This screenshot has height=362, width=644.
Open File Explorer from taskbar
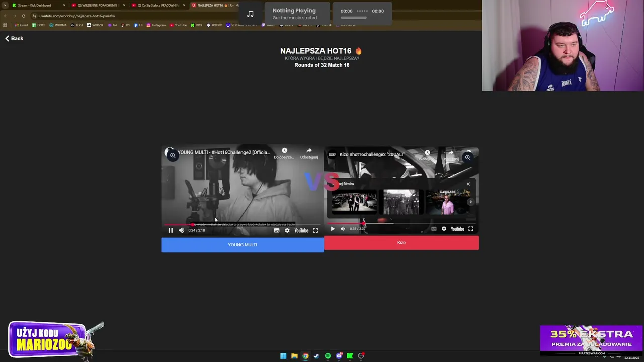tap(294, 356)
